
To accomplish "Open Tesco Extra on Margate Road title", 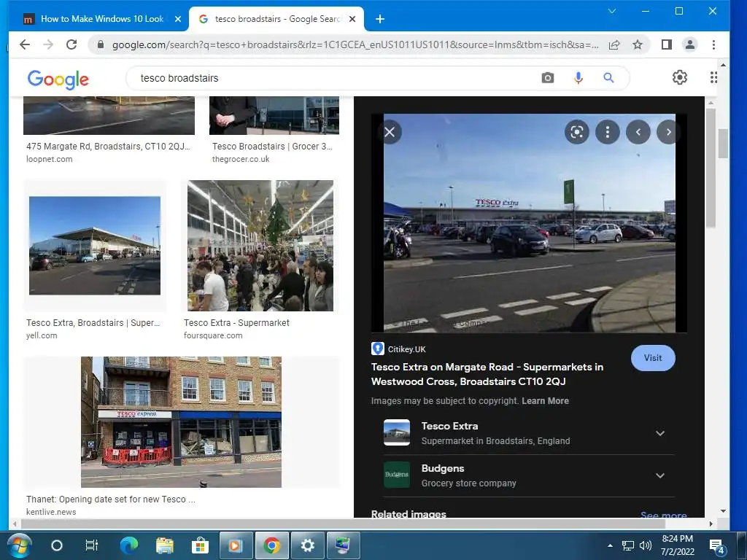I will tap(487, 374).
